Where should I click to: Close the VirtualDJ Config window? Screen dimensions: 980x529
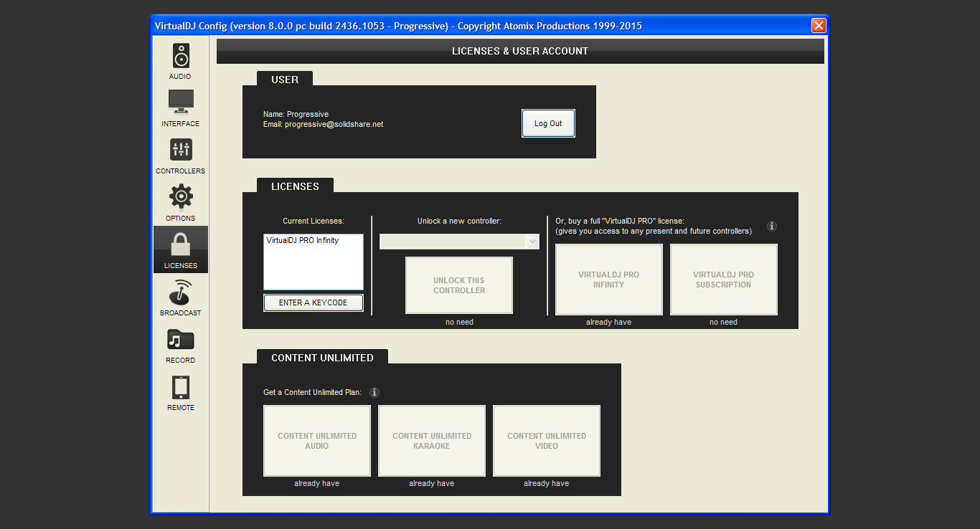[x=819, y=26]
